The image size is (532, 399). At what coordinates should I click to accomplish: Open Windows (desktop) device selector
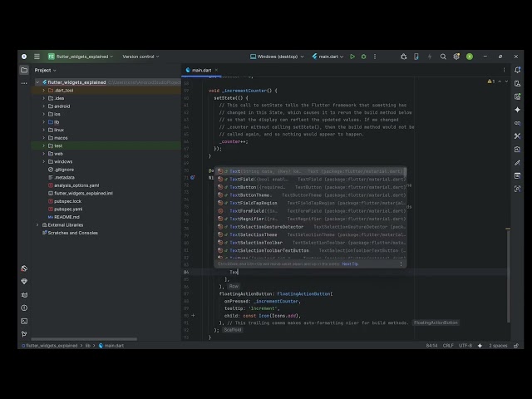(x=277, y=57)
